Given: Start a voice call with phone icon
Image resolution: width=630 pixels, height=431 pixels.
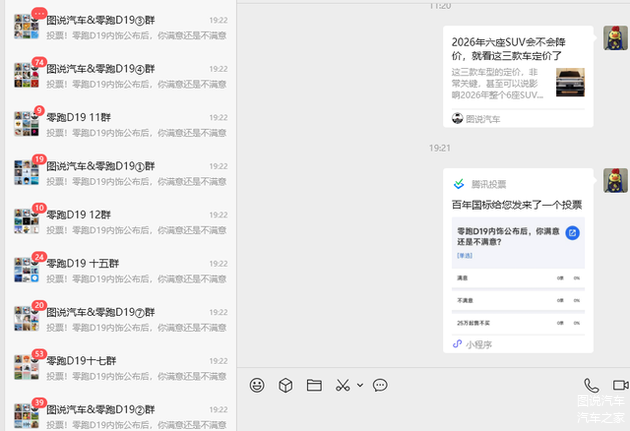Looking at the screenshot, I should (591, 385).
